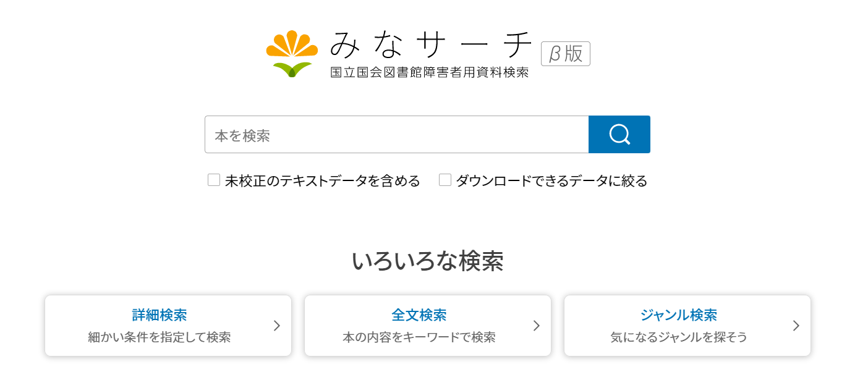The height and width of the screenshot is (380, 868).
Task: Toggle the uncorrected text data filter
Action: [214, 179]
